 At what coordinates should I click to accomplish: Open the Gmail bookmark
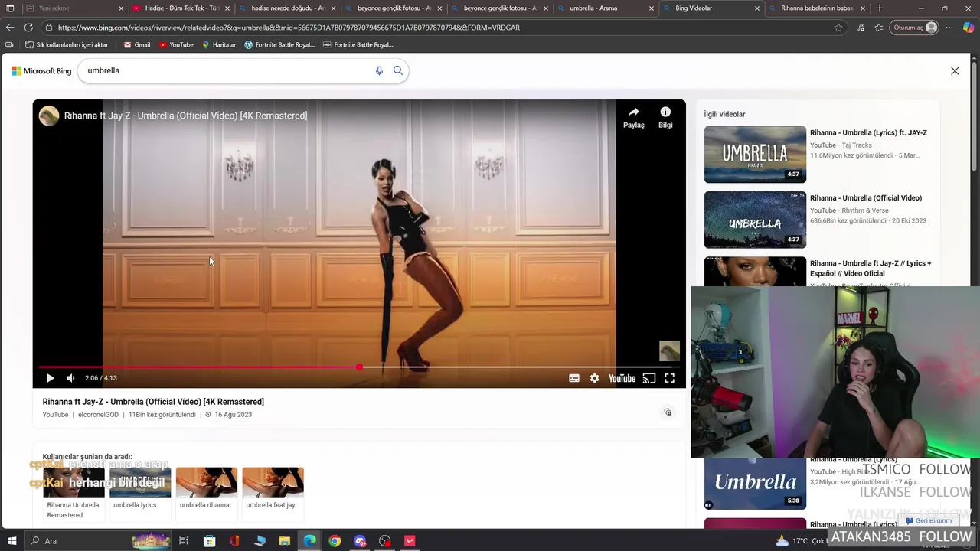(x=137, y=45)
